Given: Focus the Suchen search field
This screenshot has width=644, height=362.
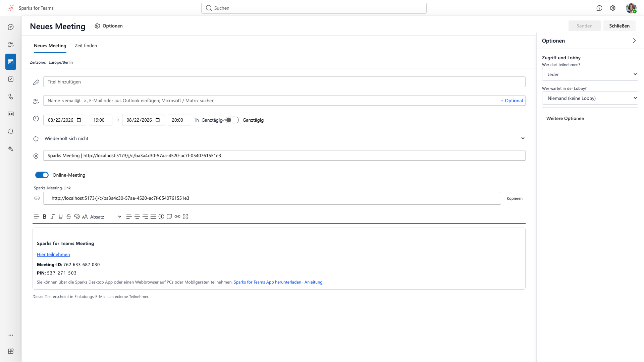Looking at the screenshot, I should [314, 8].
